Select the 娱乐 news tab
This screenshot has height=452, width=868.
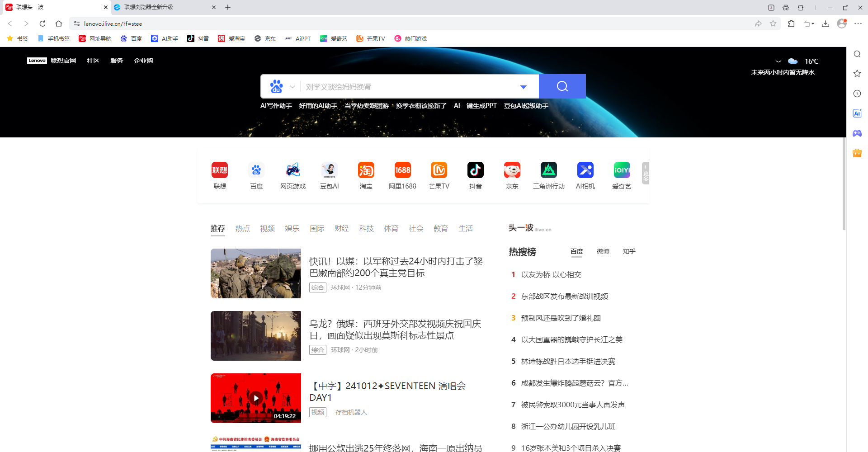click(292, 229)
